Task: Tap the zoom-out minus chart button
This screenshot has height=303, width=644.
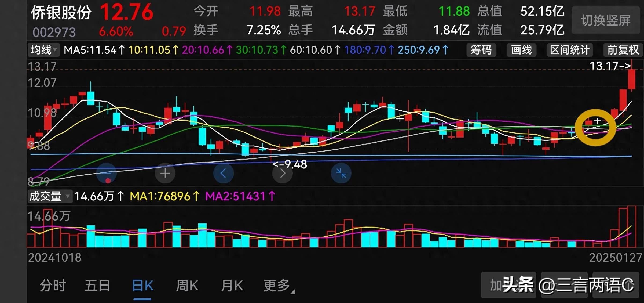Action: [107, 173]
